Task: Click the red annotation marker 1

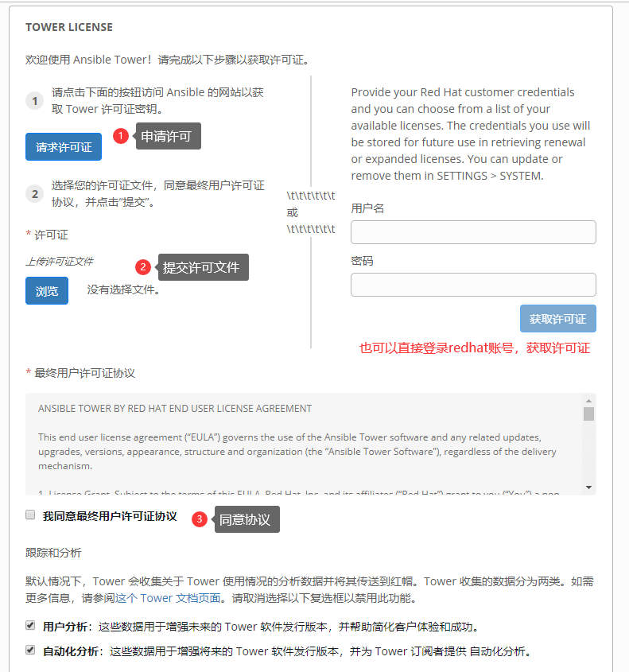Action: click(121, 136)
